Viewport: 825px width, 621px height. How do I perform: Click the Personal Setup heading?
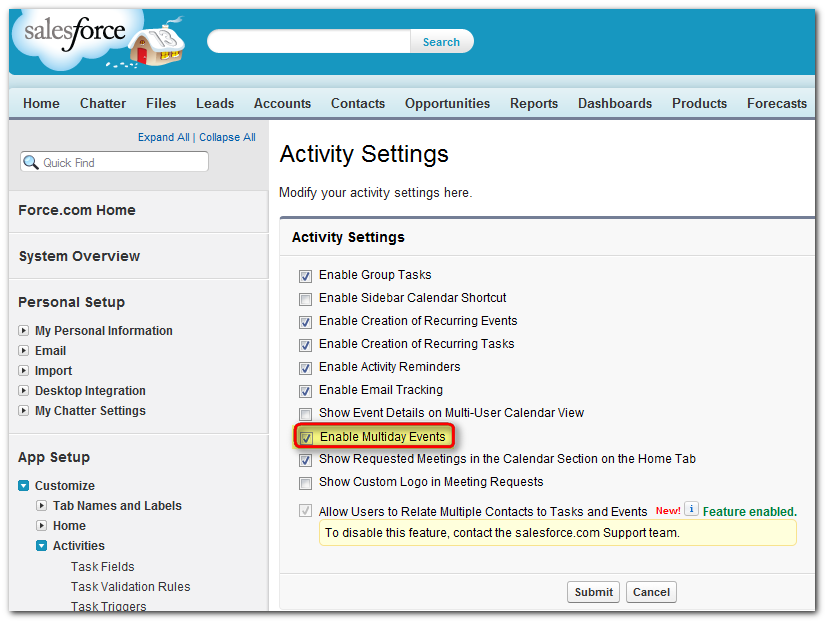[x=72, y=302]
